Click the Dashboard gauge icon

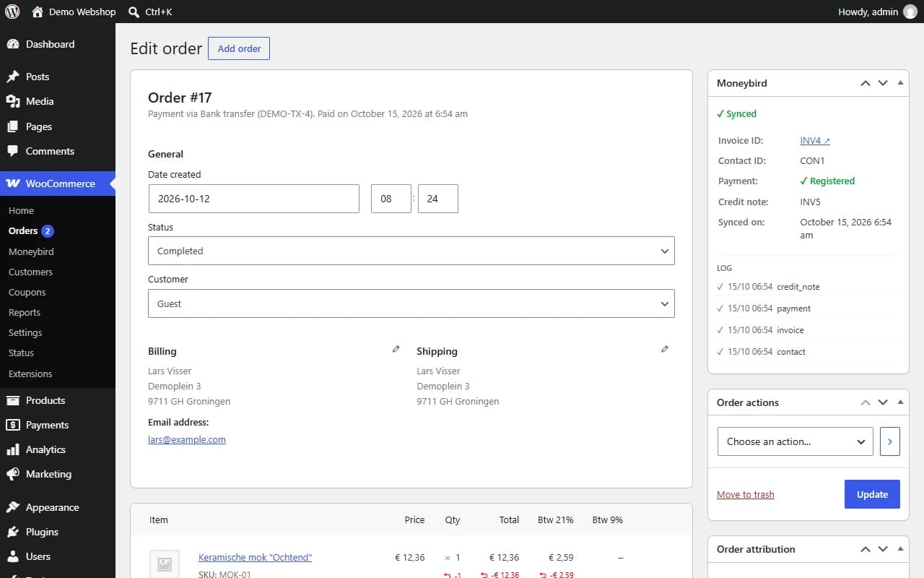tap(13, 44)
